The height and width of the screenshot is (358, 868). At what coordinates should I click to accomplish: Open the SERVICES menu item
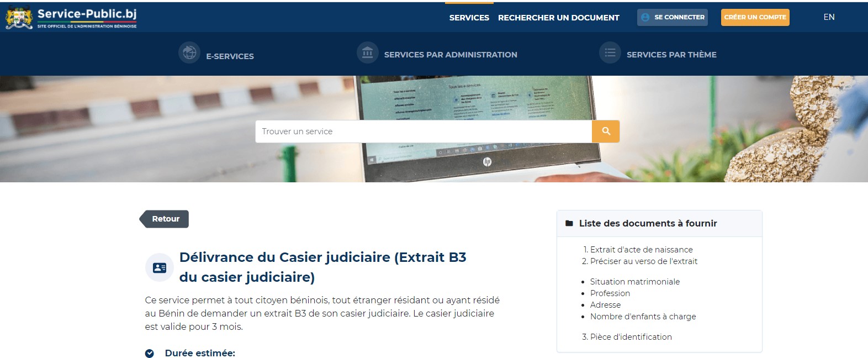click(469, 18)
